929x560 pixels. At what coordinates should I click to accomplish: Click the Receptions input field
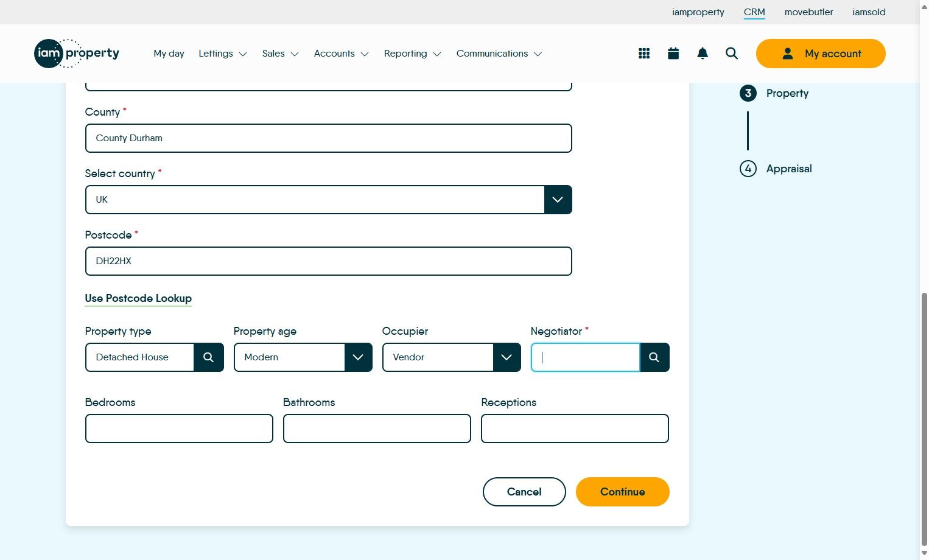[575, 429]
